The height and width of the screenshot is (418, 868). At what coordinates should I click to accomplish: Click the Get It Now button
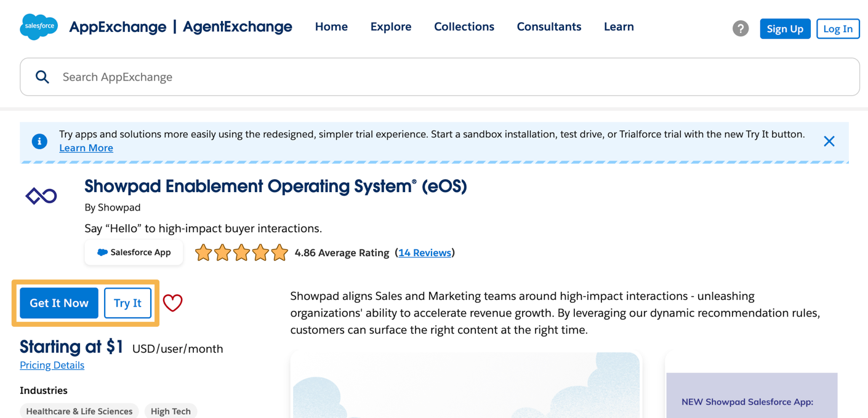pyautogui.click(x=58, y=302)
